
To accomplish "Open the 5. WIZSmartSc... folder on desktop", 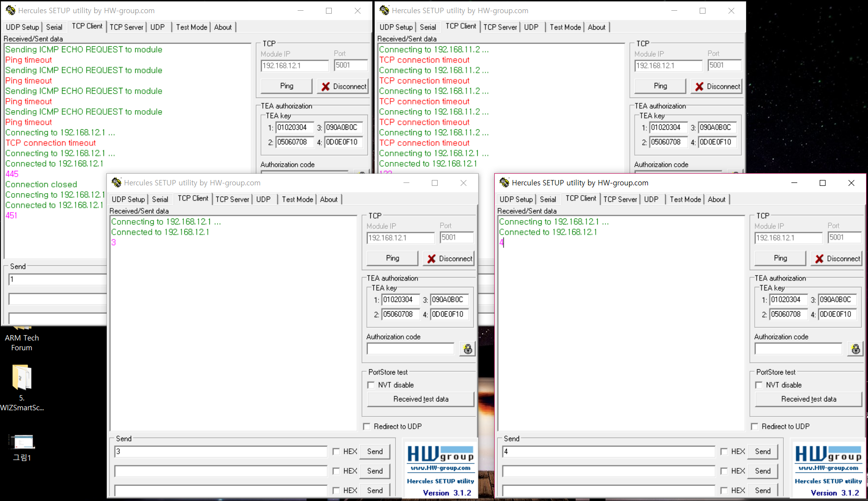I will [x=22, y=388].
